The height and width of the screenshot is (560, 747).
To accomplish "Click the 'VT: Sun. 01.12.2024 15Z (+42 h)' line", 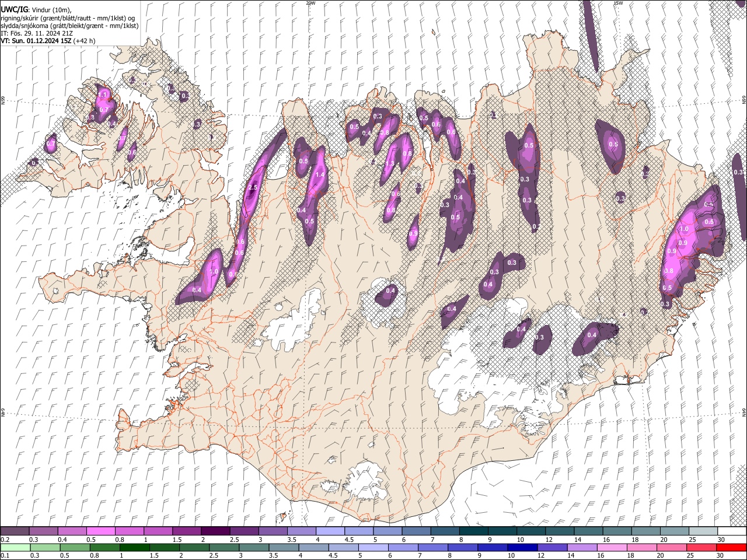I will 48,41.
